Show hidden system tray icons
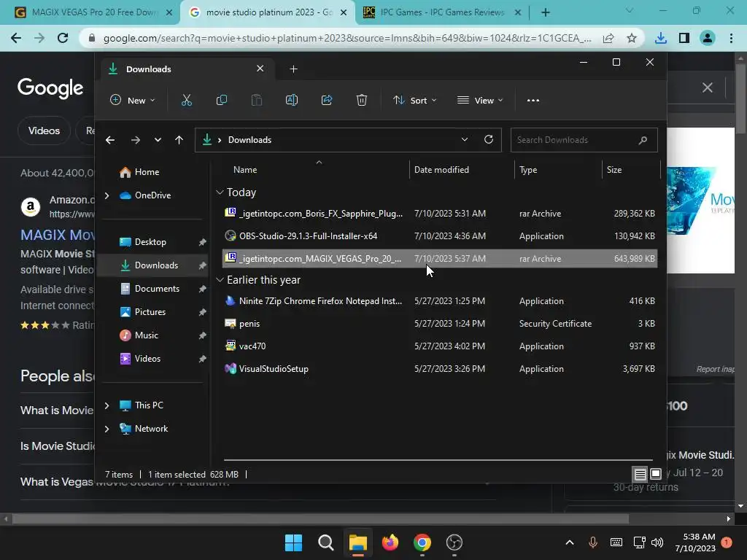 (x=569, y=542)
